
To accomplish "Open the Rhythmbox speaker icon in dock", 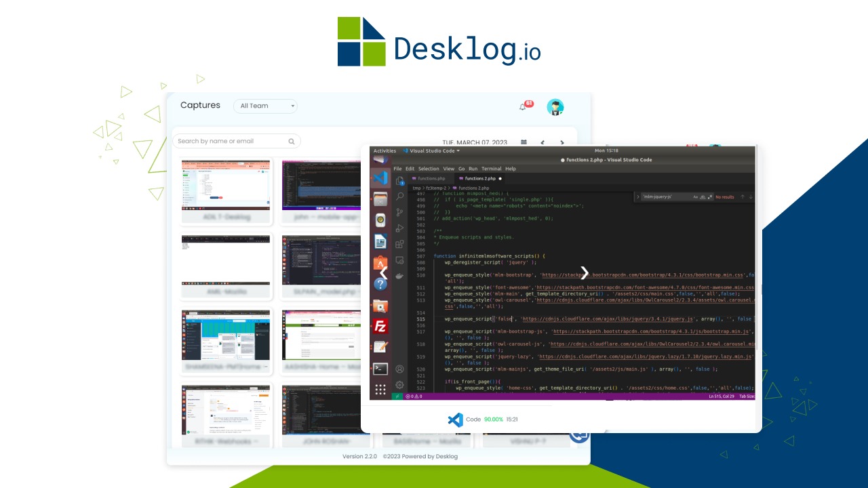I will pos(380,220).
